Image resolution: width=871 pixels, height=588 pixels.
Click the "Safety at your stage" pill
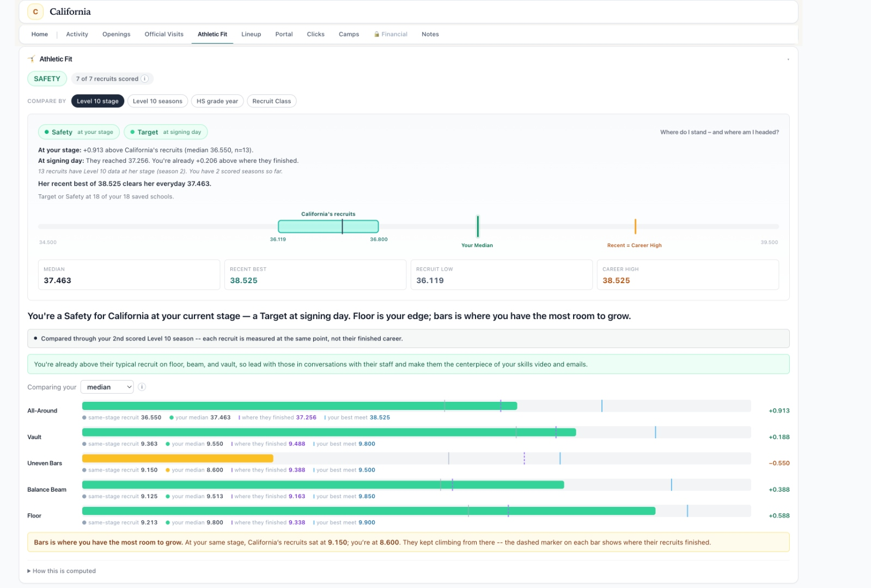79,132
